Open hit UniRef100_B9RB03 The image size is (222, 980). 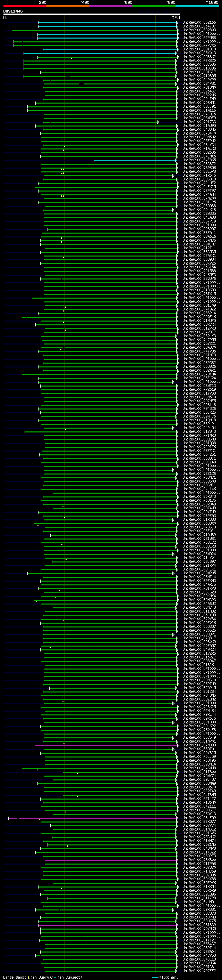click(x=199, y=30)
